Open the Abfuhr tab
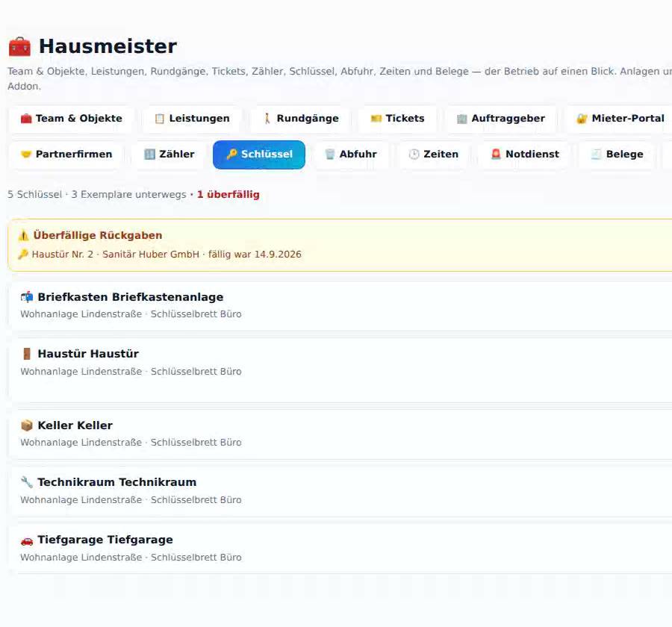 point(351,155)
